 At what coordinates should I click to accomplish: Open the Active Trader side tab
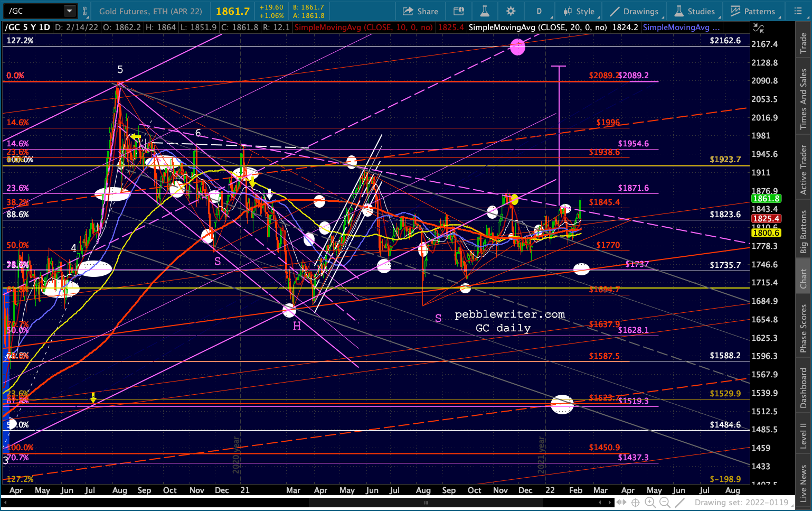point(803,170)
